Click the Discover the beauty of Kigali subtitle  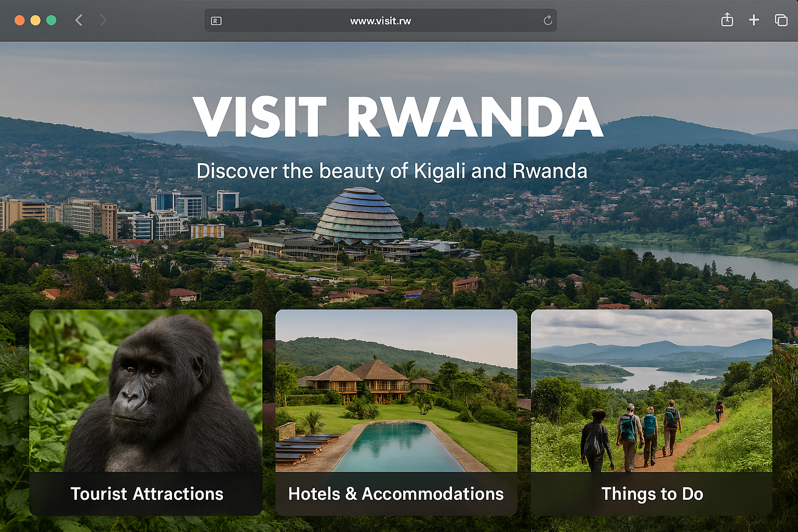pos(392,171)
